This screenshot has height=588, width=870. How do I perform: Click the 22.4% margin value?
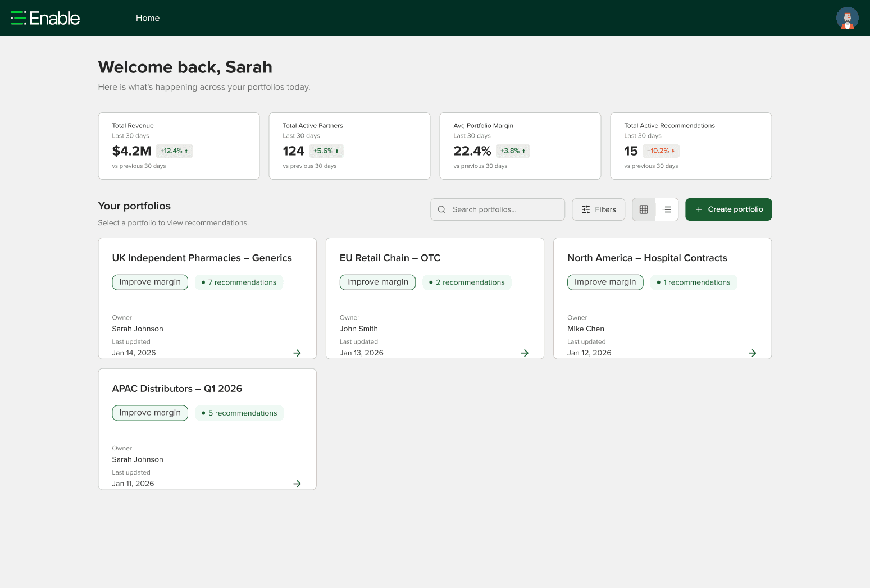(x=472, y=151)
